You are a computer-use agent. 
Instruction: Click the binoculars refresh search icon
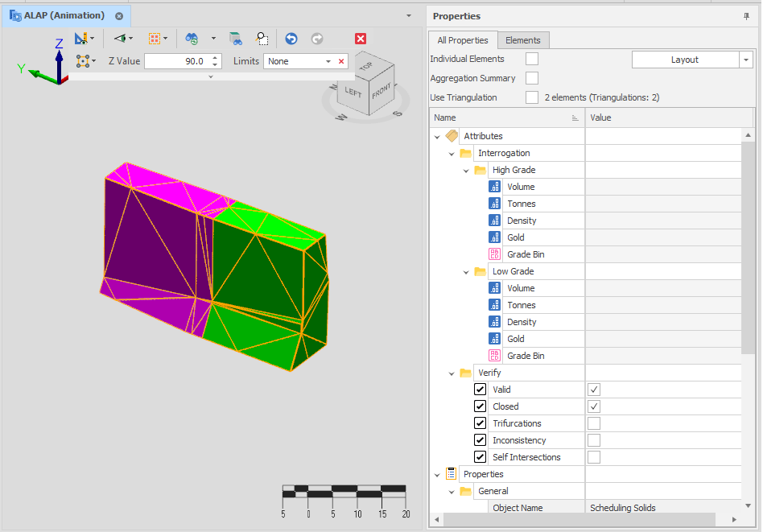192,39
